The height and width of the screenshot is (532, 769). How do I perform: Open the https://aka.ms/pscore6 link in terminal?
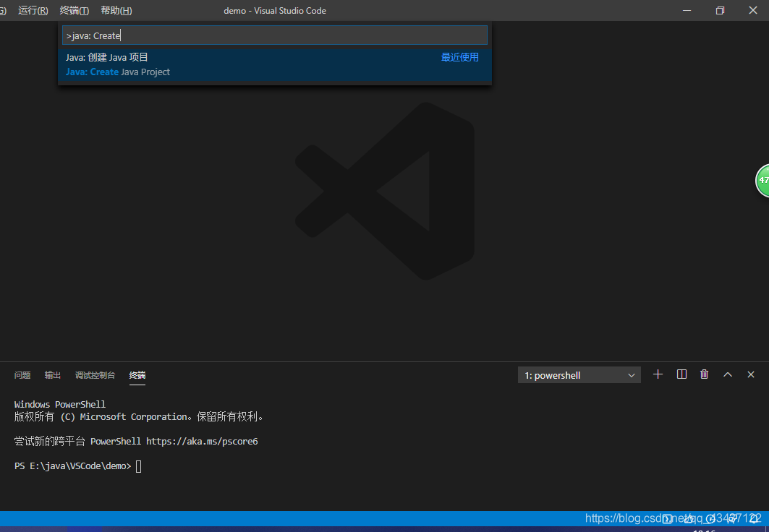click(x=202, y=442)
